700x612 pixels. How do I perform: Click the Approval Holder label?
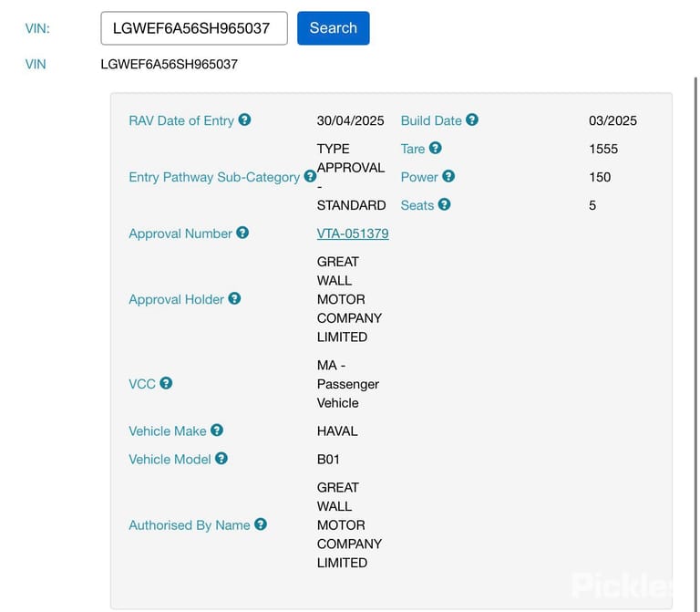[x=176, y=299]
